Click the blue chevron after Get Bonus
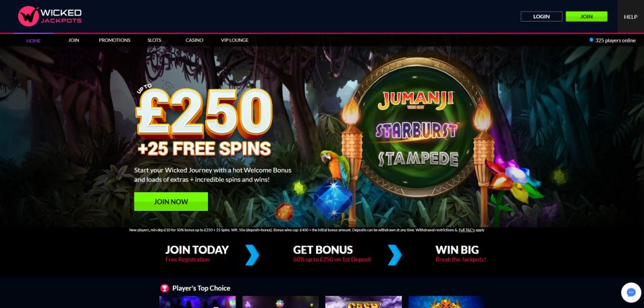Viewport: 644px width, 308px height. click(x=395, y=255)
